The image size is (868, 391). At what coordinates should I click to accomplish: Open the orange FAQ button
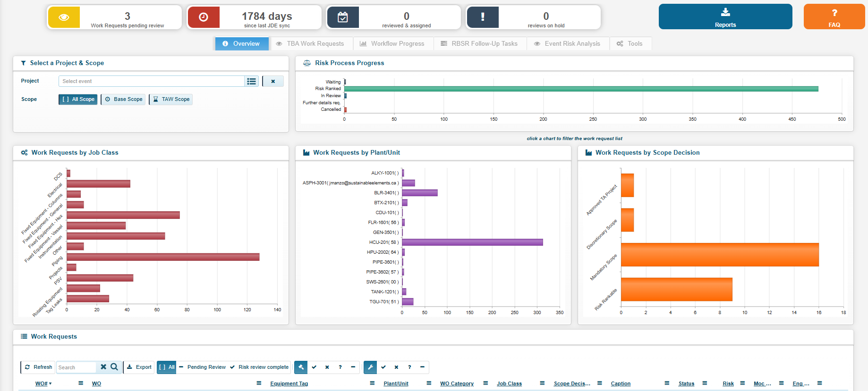coord(834,17)
